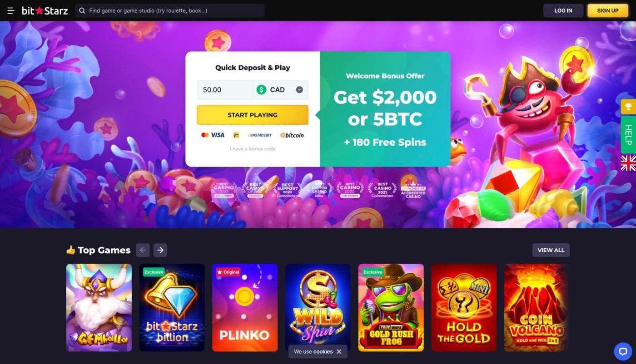Open the 'I have a bonus code' link
Screen dimensions: 636x364
253,149
